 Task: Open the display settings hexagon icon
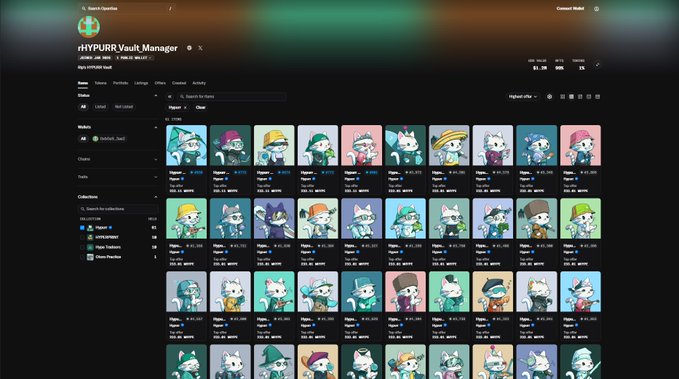550,97
